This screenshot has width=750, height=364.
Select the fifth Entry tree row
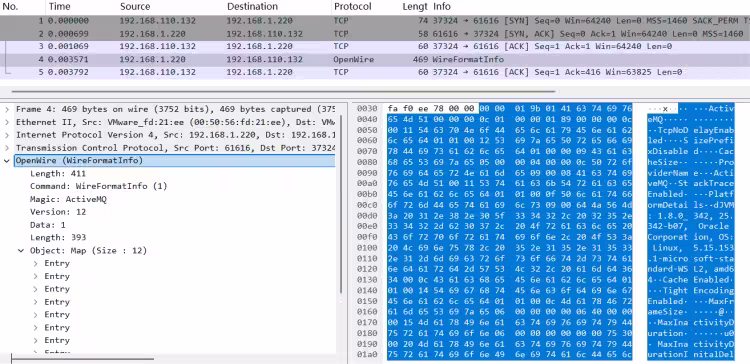coord(57,315)
